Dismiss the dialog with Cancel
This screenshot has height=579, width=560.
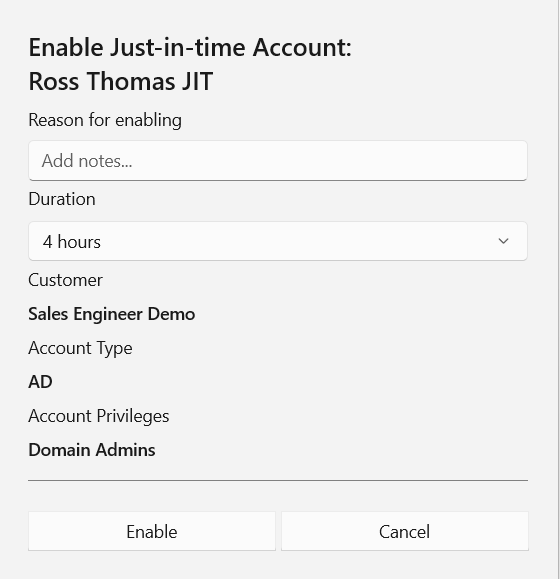[x=405, y=531]
